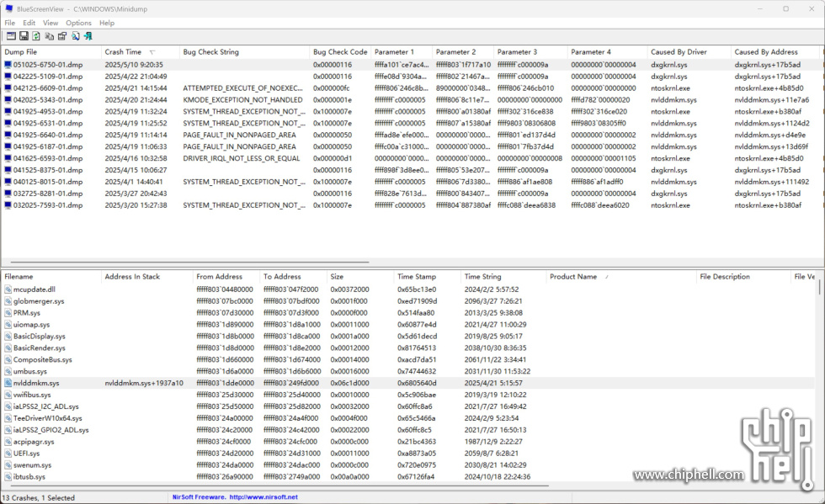Click the DRIVER_IRQL_NOT_LESS_OR_EQUAL bug check string

pyautogui.click(x=241, y=158)
